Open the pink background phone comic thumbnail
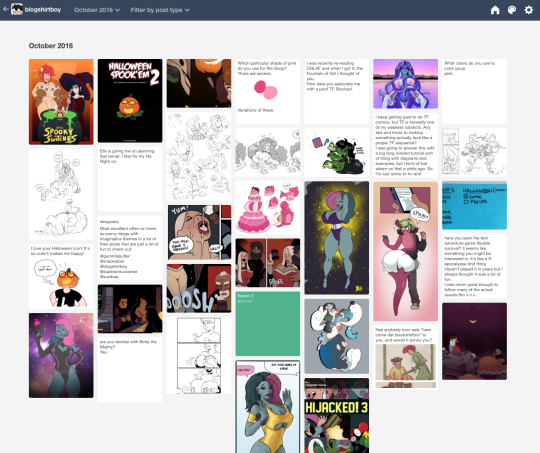This screenshot has width=540, height=453. click(x=405, y=251)
